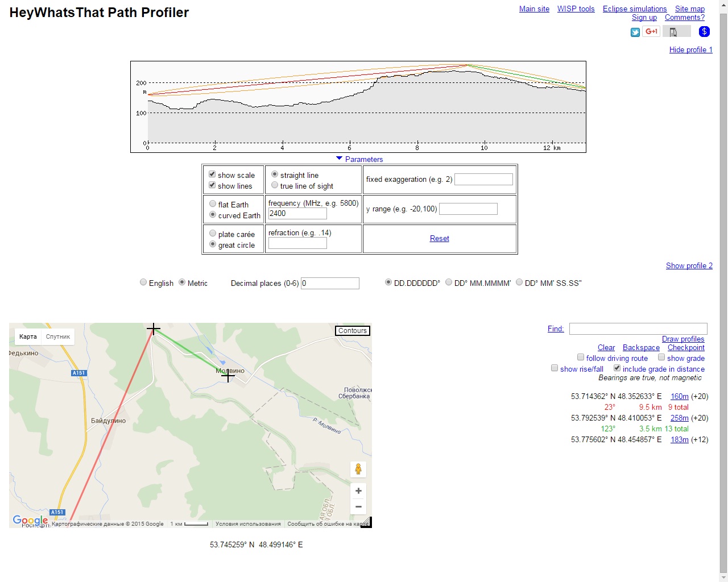
Task: Click the 258m elevation link
Action: click(680, 418)
